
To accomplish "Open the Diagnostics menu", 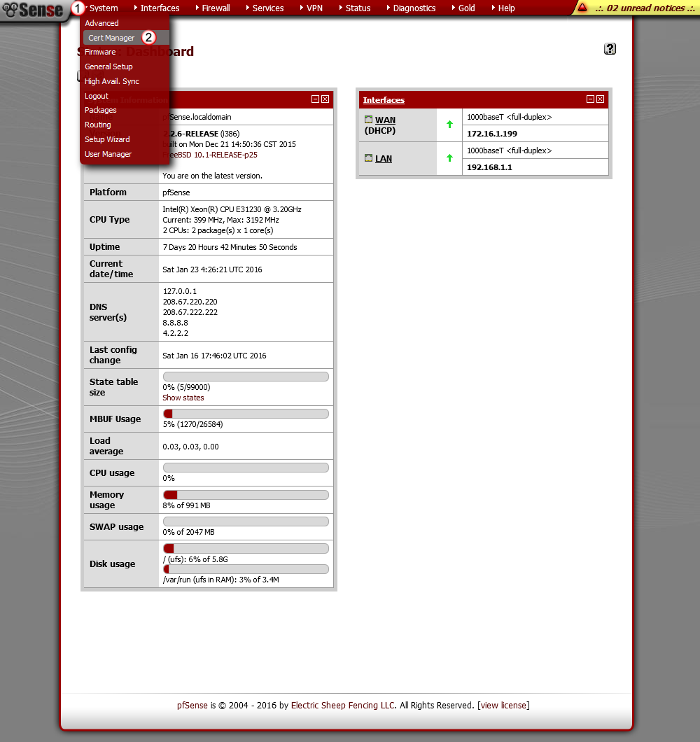I will [414, 8].
